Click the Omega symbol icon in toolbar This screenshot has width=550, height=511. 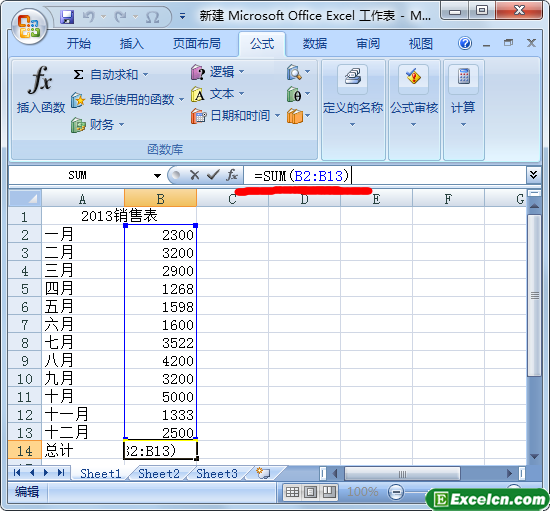pos(153,17)
